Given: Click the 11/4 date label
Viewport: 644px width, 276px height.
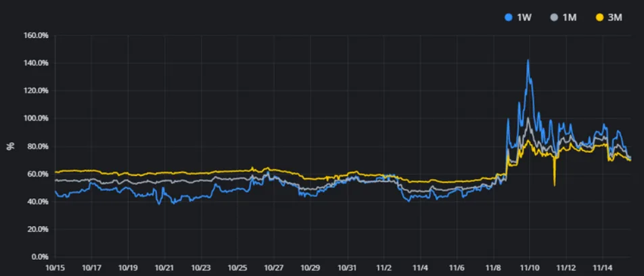Looking at the screenshot, I should 420,267.
